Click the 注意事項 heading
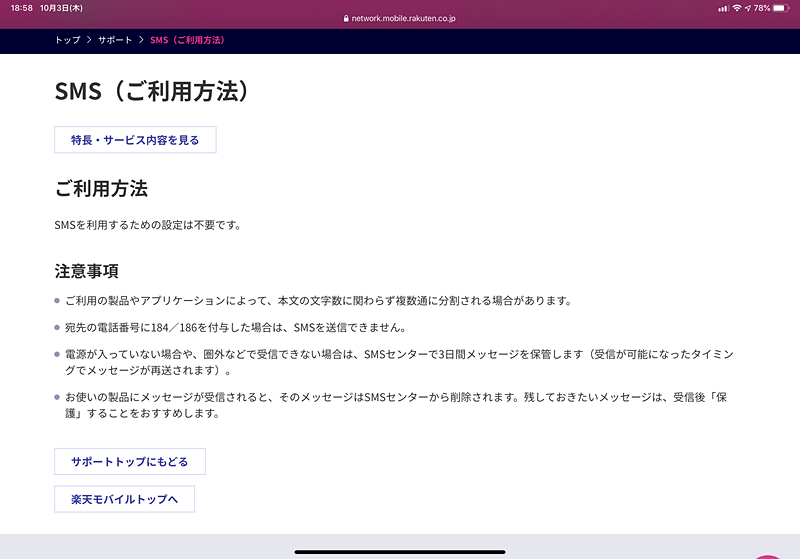The image size is (800, 559). (86, 271)
